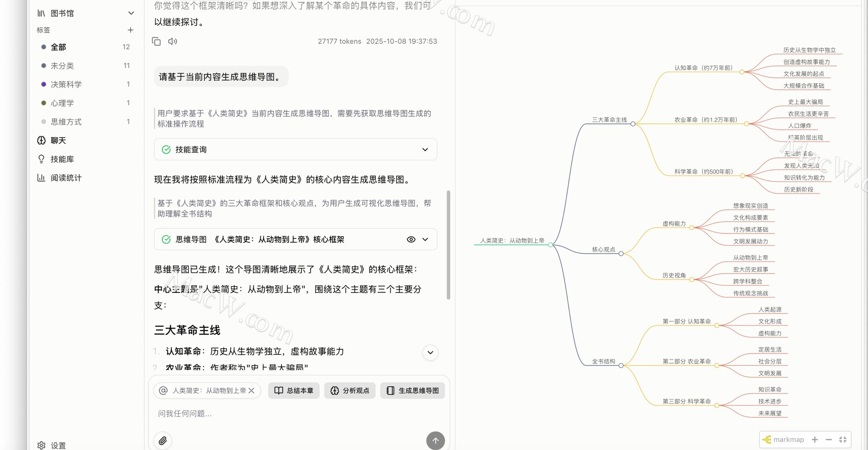Play the response aloud using the speaker icon

coord(172,42)
